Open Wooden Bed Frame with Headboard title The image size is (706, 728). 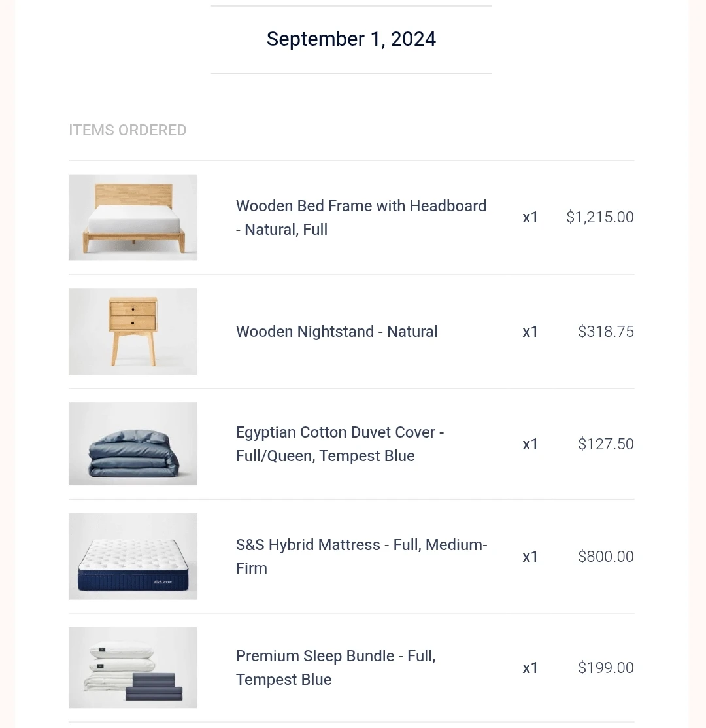[x=361, y=217]
